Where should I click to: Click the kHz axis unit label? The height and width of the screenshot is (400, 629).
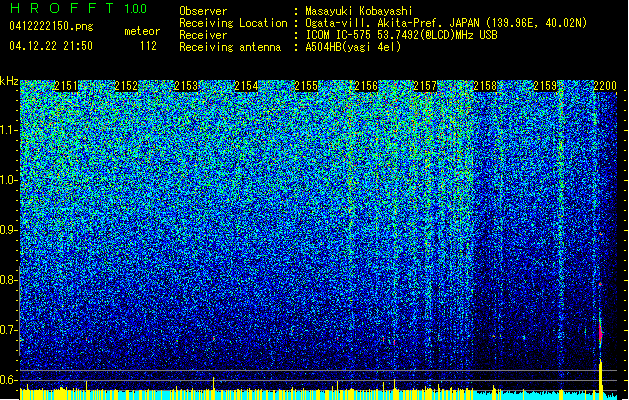click(9, 81)
